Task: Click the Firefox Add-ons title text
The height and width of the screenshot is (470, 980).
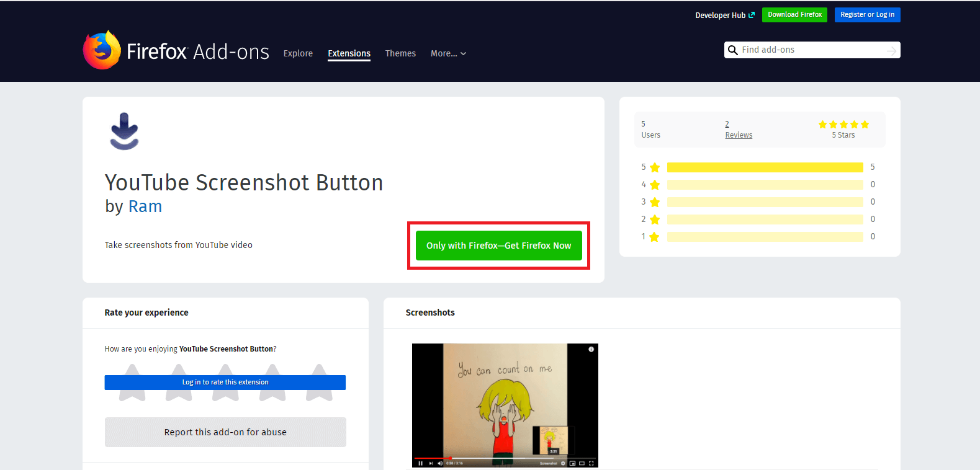Action: [x=198, y=51]
